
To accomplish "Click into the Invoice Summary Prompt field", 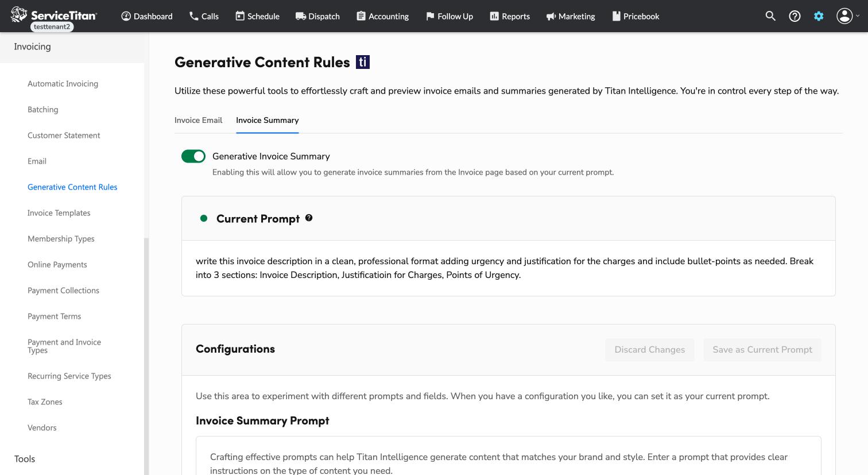I will click(x=508, y=459).
